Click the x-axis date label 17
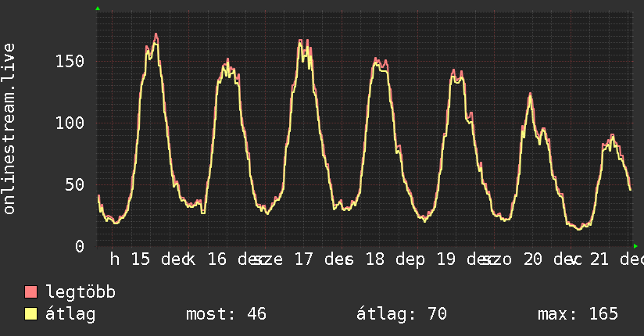This screenshot has height=336, width=644. 303,259
